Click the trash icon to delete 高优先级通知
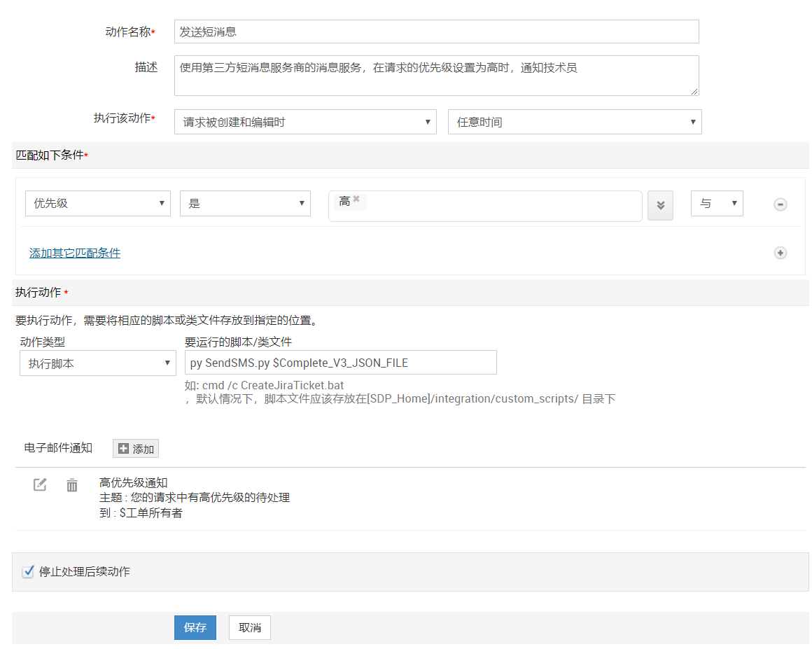The width and height of the screenshot is (812, 649). click(x=72, y=485)
